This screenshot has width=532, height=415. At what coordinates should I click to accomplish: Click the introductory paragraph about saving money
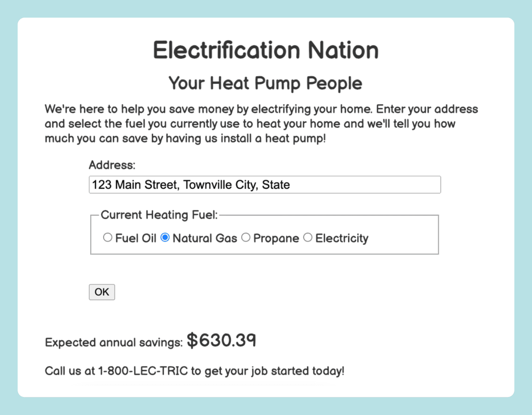point(261,123)
